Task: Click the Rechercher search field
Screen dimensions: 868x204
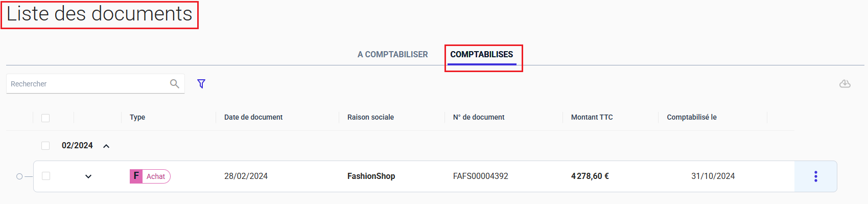Action: coord(87,84)
